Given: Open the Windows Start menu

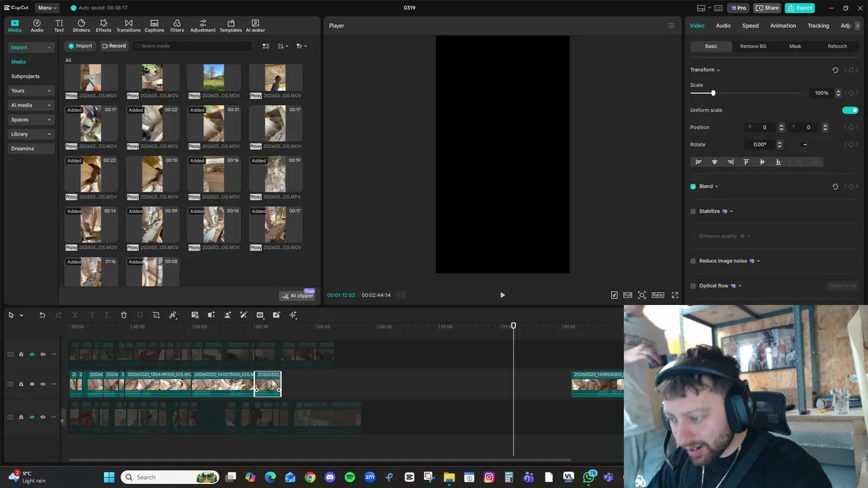Looking at the screenshot, I should click(x=109, y=477).
